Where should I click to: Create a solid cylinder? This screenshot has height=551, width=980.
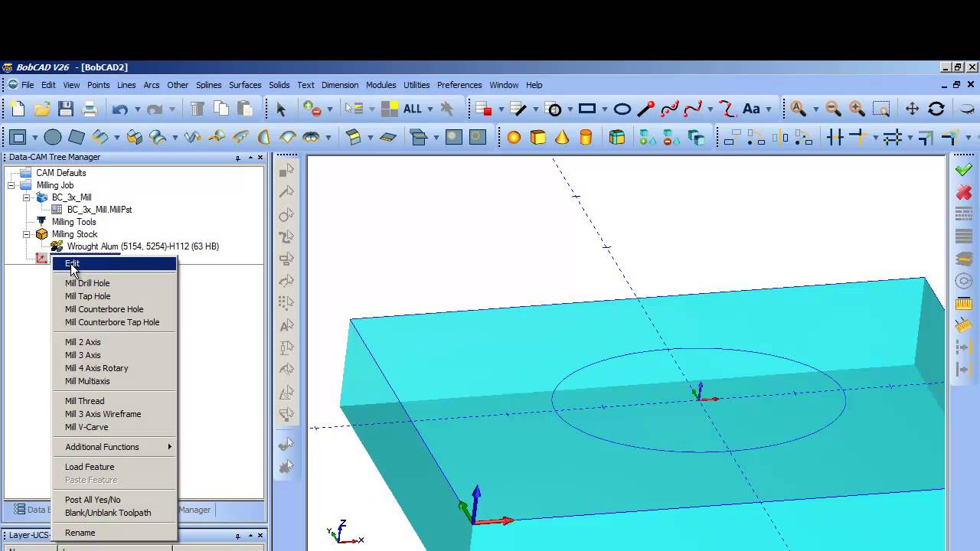click(586, 138)
